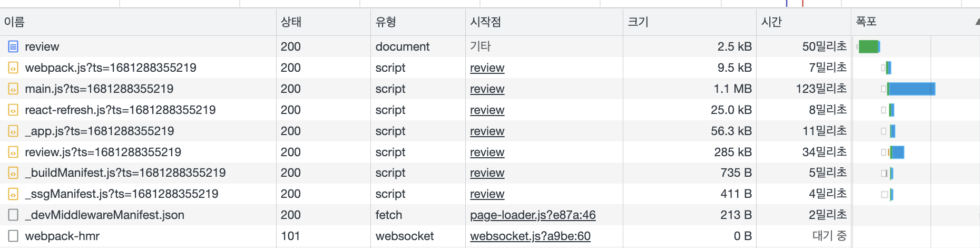The image size is (980, 248).
Task: Select the _ssgManifest.js?ts=1681288355219 request
Action: click(x=122, y=194)
